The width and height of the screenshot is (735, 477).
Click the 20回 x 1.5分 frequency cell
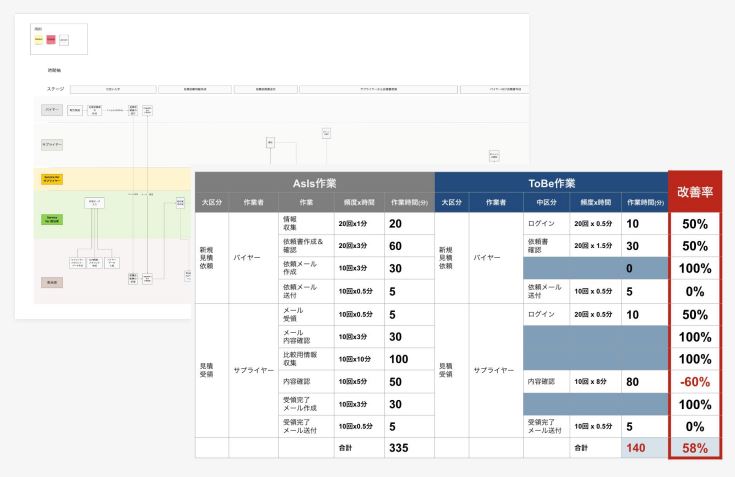click(x=595, y=246)
